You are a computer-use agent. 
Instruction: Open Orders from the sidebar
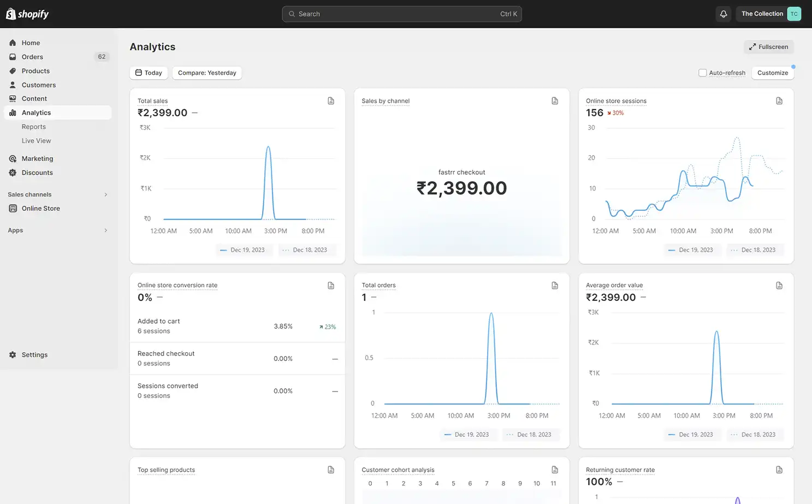[x=32, y=57]
